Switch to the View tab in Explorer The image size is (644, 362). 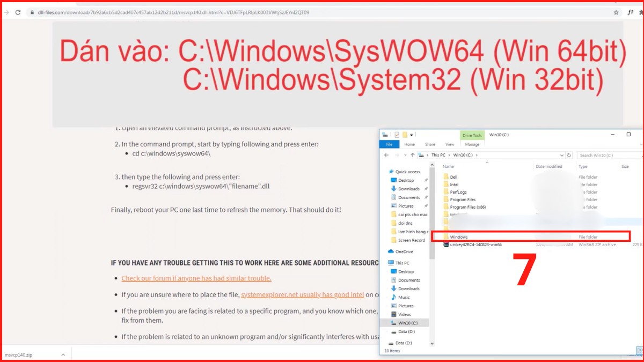450,144
